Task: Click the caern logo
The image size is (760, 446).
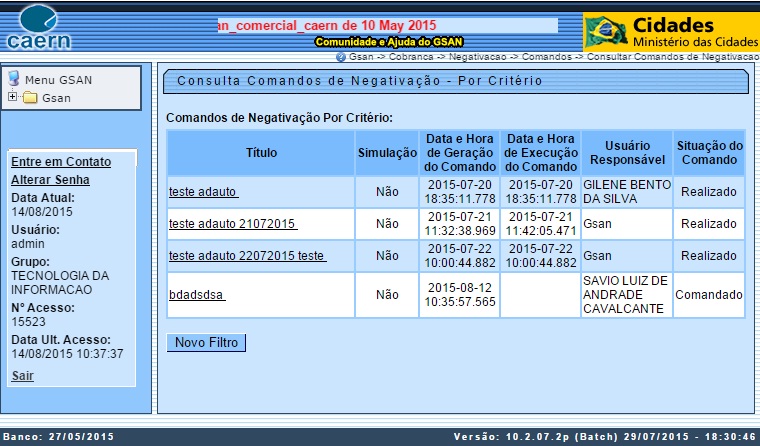Action: [x=38, y=27]
